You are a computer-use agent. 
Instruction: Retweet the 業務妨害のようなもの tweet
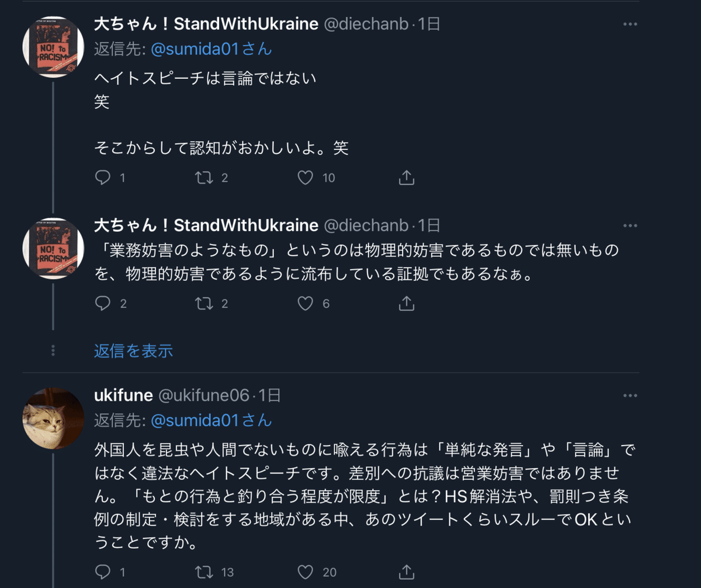(204, 303)
